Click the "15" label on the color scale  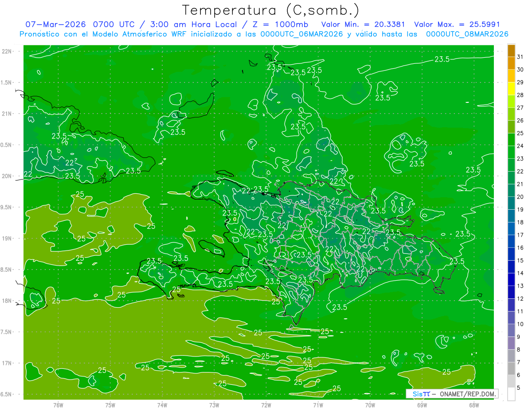pos(520,260)
